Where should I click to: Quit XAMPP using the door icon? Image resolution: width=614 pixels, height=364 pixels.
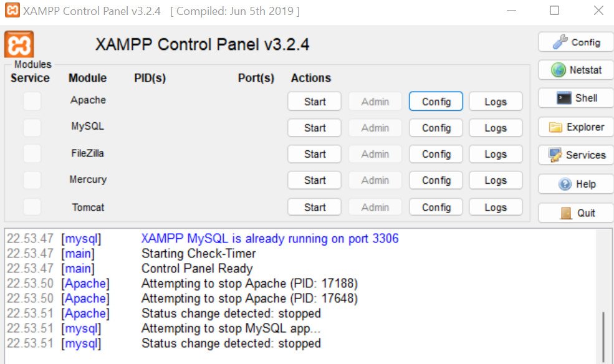point(576,213)
